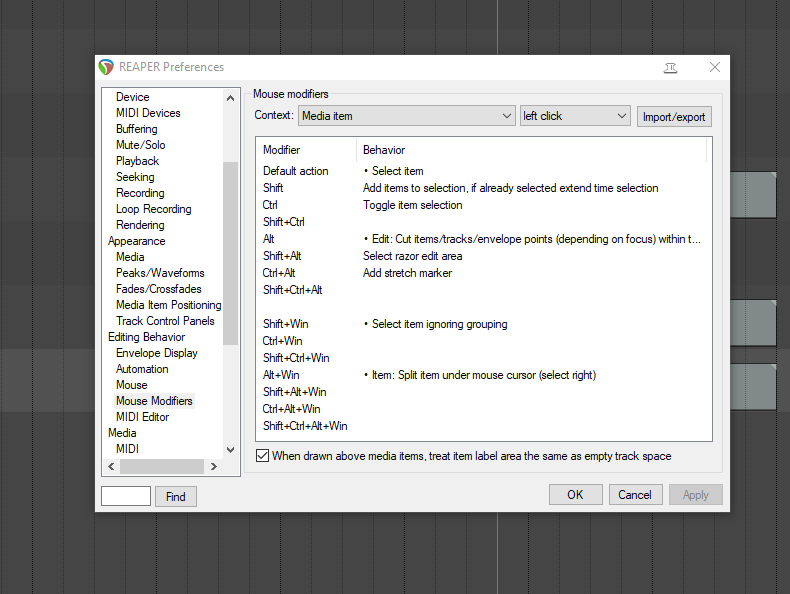Select the Ctrl+Alt modifier row
The image size is (790, 594).
point(484,273)
